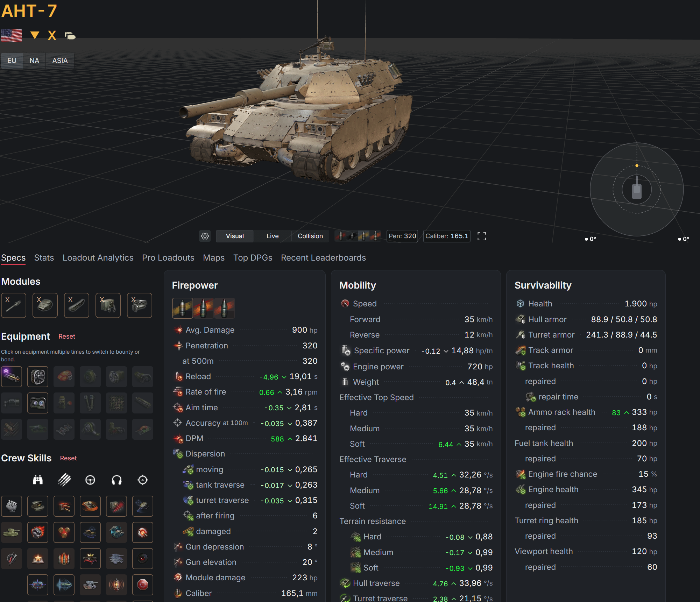Click the Reload stat label

pos(198,376)
